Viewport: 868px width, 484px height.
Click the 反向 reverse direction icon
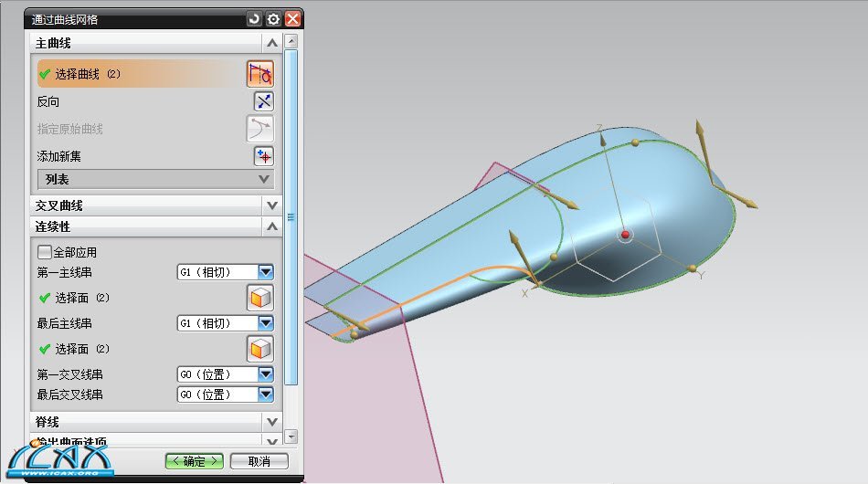tap(263, 101)
